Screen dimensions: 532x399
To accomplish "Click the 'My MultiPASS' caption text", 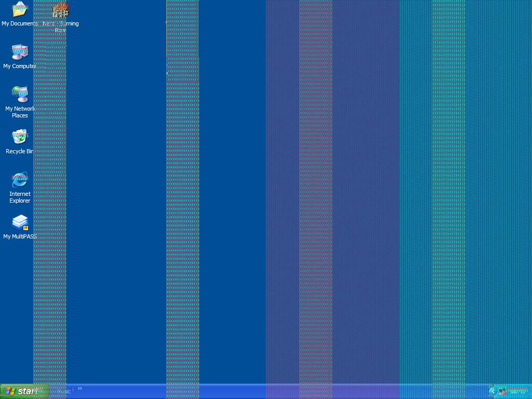I will click(x=20, y=236).
